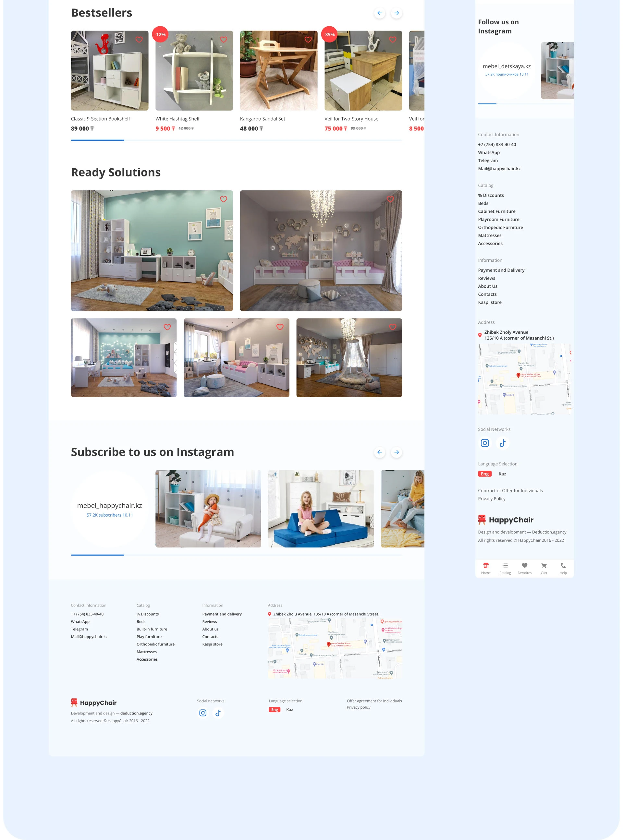Image resolution: width=623 pixels, height=840 pixels.
Task: Favorite the Classic 9-Section Bookshelf
Action: [139, 40]
